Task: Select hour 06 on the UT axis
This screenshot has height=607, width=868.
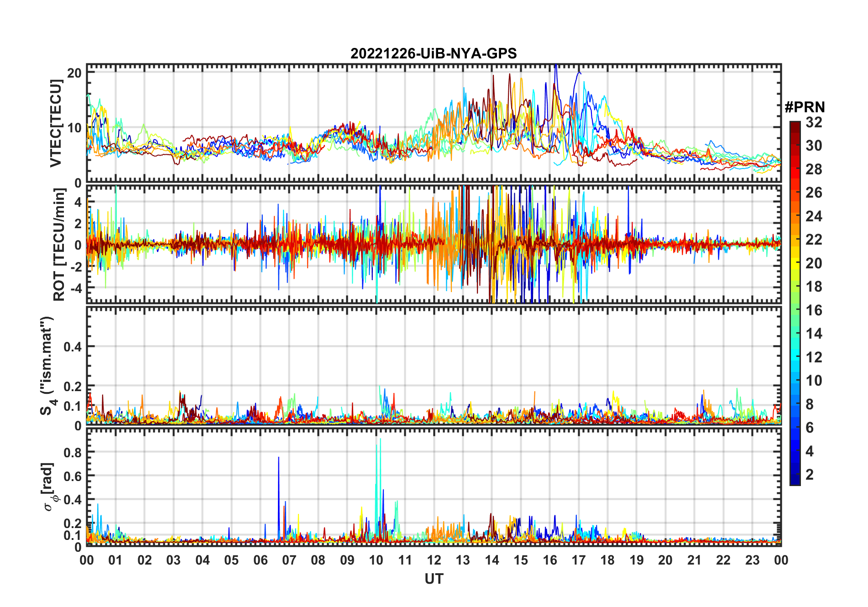Action: click(x=260, y=560)
